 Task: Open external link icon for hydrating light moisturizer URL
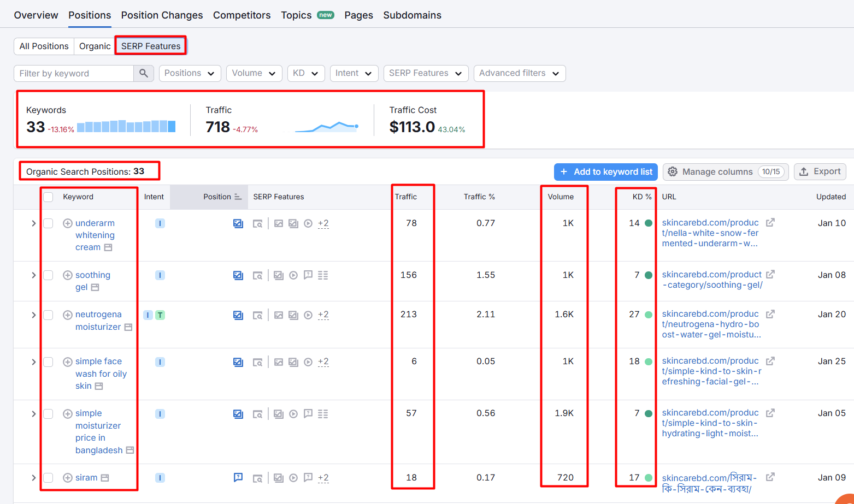(770, 413)
